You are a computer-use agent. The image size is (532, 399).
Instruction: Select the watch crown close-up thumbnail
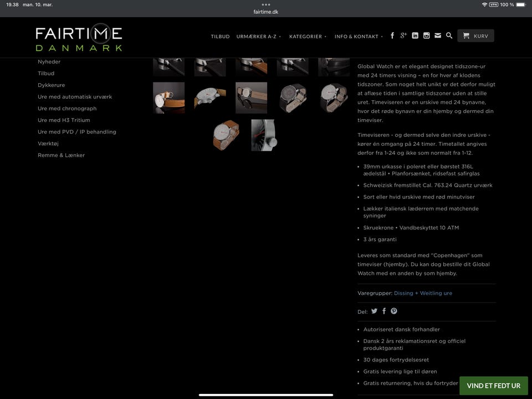(263, 135)
